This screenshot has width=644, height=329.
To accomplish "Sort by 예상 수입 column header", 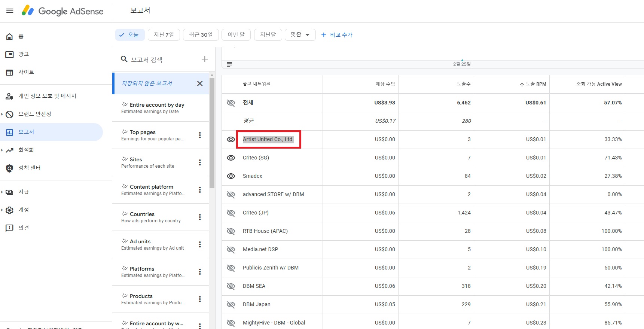I will [x=385, y=84].
